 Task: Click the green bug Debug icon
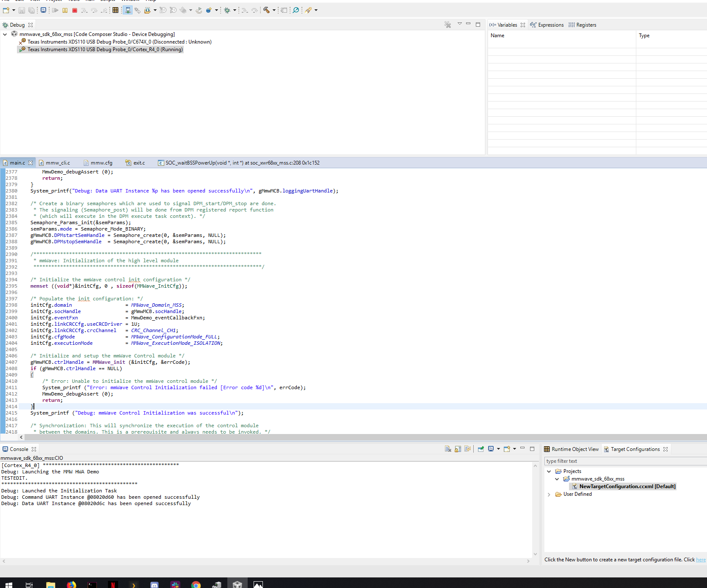click(x=227, y=10)
